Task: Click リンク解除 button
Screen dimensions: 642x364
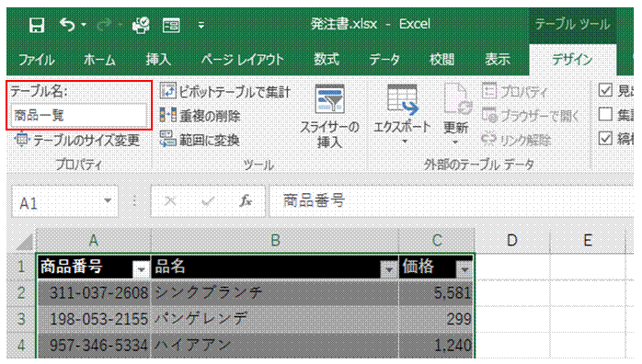Action: 516,141
